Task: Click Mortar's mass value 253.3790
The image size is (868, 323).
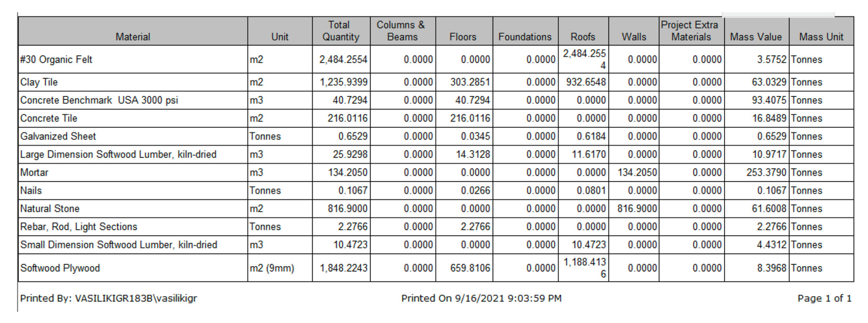Action: (766, 172)
